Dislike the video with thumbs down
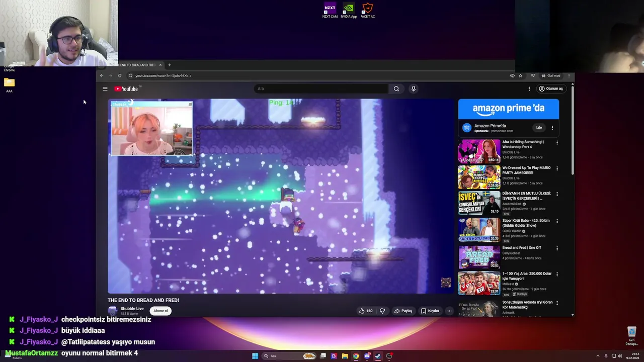Image resolution: width=644 pixels, height=362 pixels. pyautogui.click(x=382, y=311)
